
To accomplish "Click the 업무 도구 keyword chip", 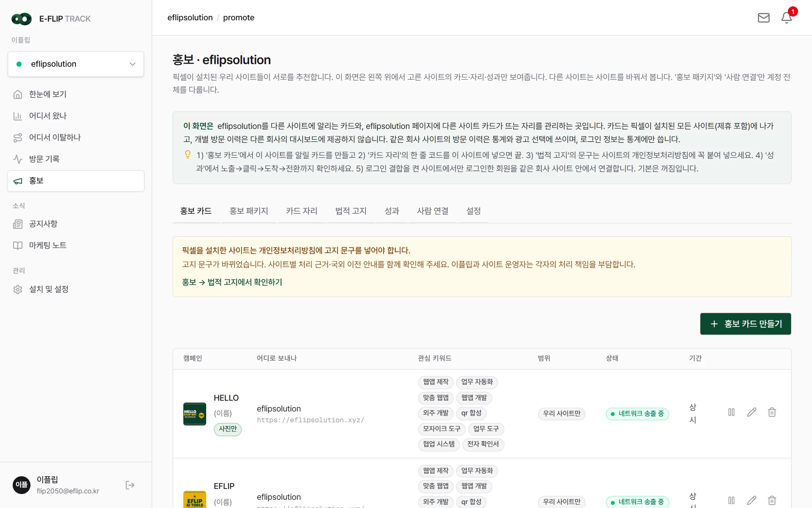I will tap(486, 429).
